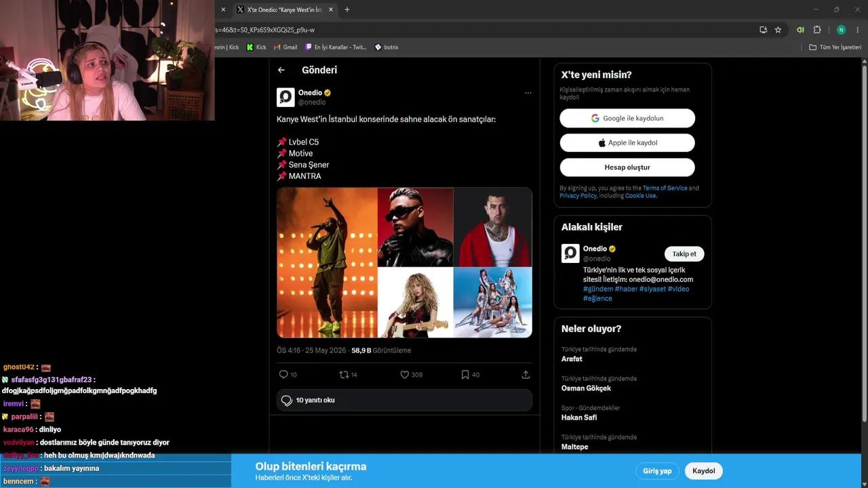This screenshot has width=868, height=488.
Task: Open a new browser tab with plus
Action: (347, 9)
